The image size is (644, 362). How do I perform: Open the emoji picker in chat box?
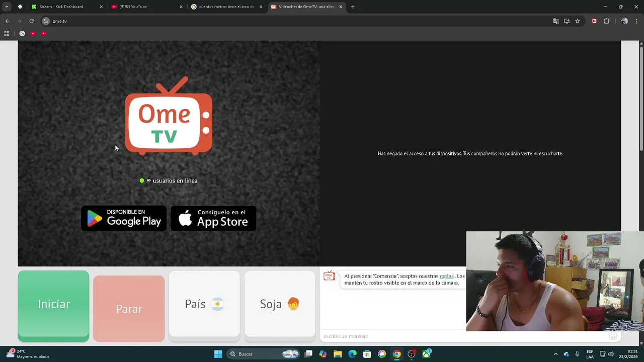click(613, 336)
